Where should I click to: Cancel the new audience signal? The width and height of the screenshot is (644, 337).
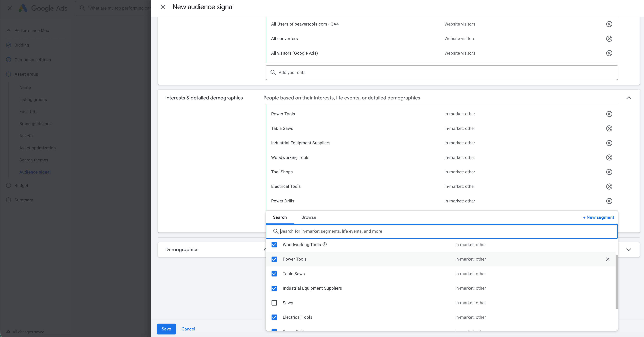tap(188, 329)
